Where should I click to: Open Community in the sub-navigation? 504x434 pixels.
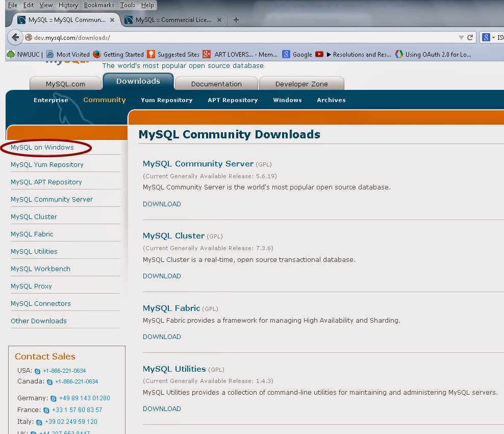tap(105, 100)
